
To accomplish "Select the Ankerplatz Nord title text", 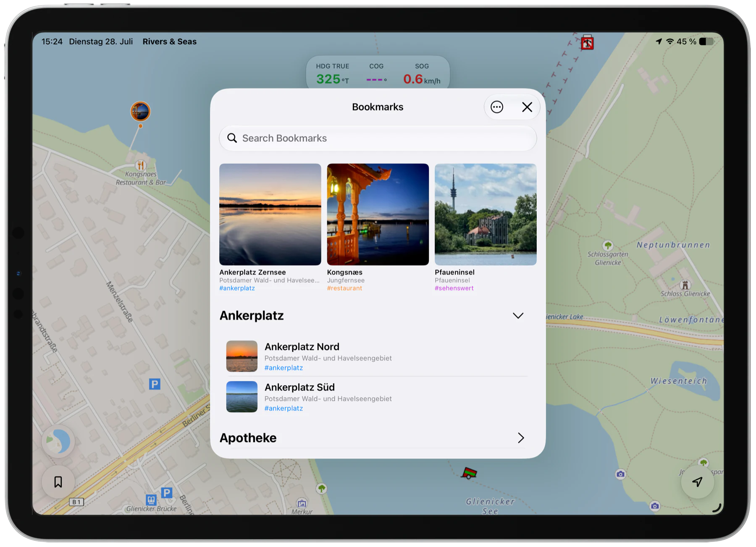I will pyautogui.click(x=302, y=347).
